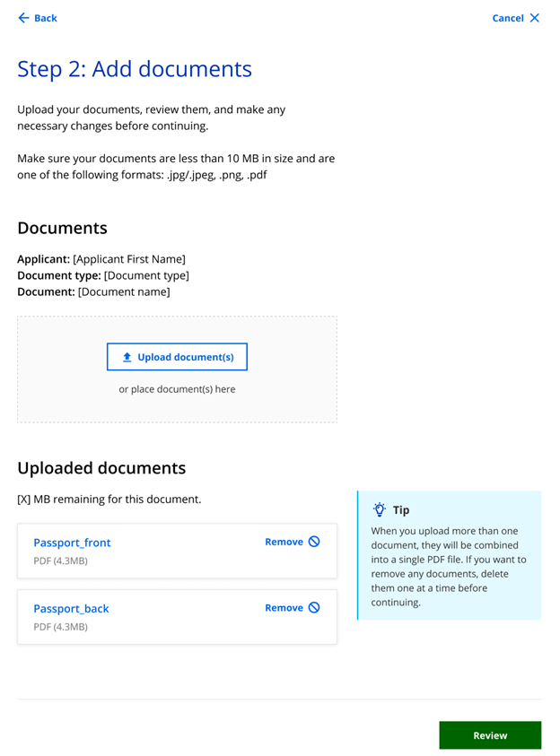Click PDF size label under Passport_front
The image size is (560, 756).
click(60, 560)
